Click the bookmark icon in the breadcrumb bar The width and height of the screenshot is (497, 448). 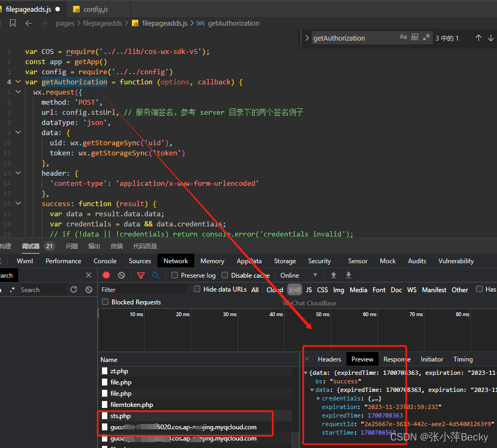pyautogui.click(x=13, y=23)
